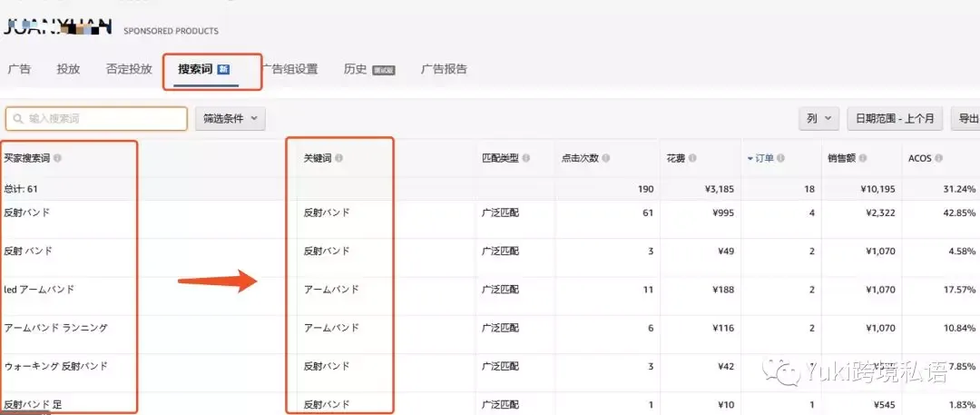Click 广泛匹配 in the ¥49 row
This screenshot has width=980, height=415.
500,251
